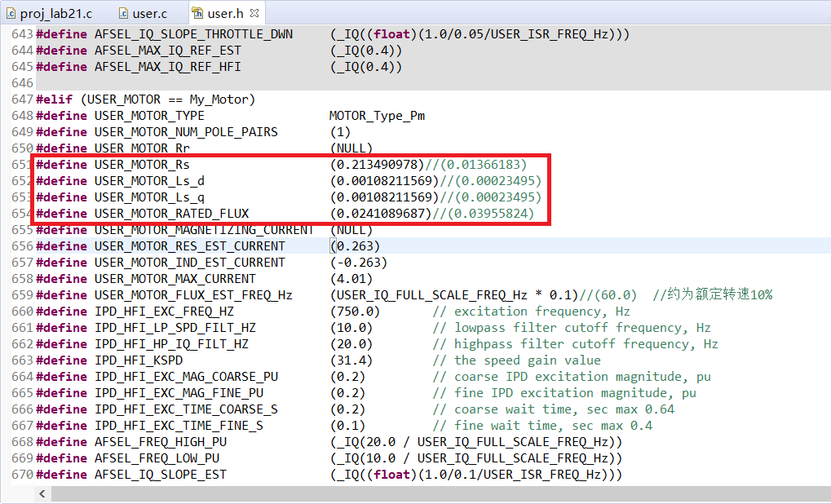Click the 'coarse wait time' comment
Viewport: 831px width, 504px height.
[553, 409]
